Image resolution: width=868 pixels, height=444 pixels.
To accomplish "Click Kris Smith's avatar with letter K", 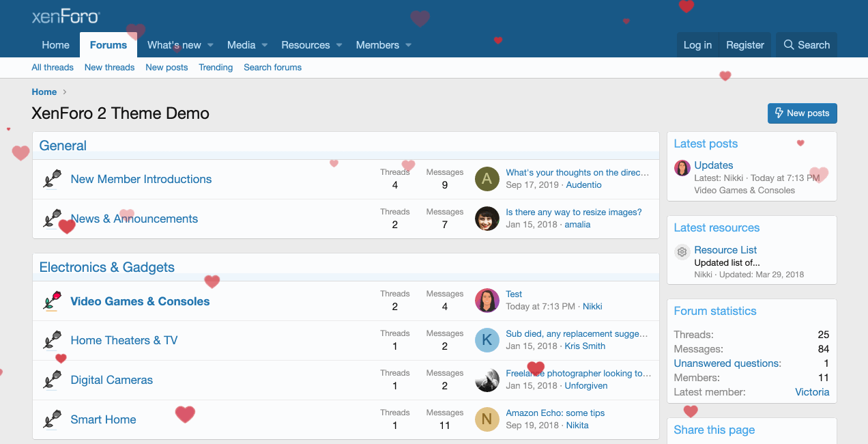I will (487, 340).
